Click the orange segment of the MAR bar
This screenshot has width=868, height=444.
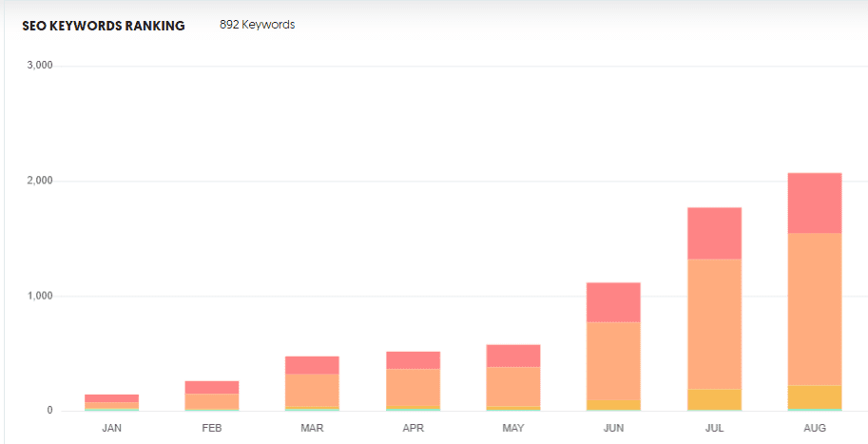312,391
